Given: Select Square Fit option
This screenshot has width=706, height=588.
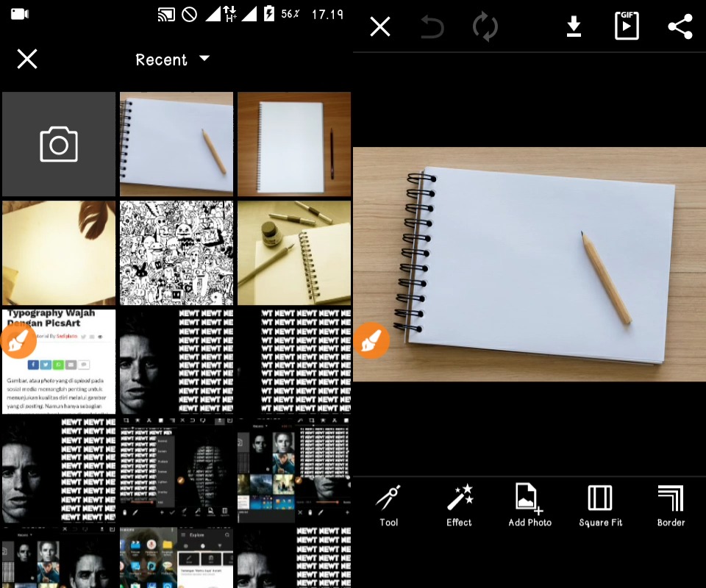Looking at the screenshot, I should 600,506.
